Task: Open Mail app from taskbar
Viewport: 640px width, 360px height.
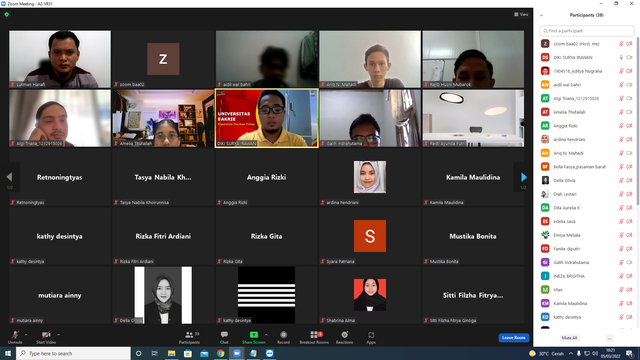Action: click(x=204, y=353)
